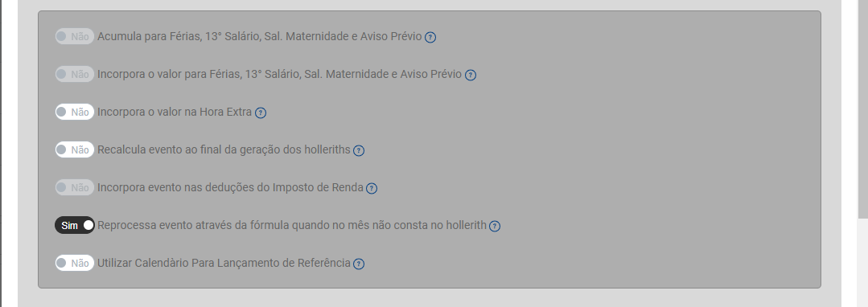
Task: Click the vertical scrollbar on the right edge
Action: 862,111
